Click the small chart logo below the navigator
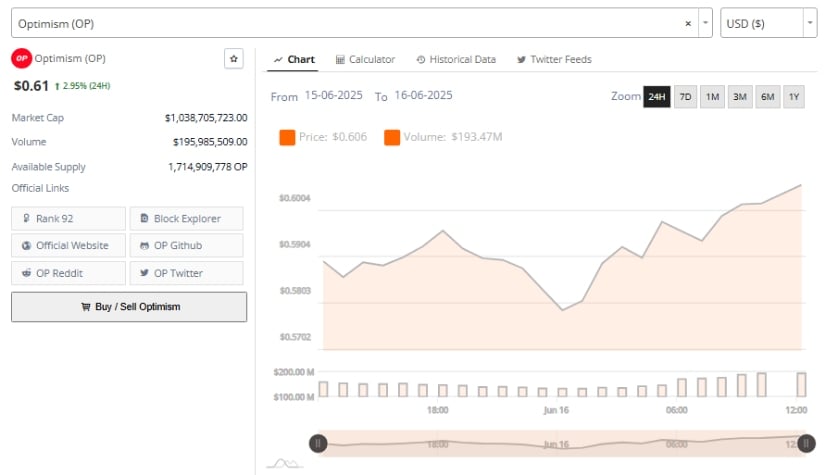This screenshot has width=825, height=475. click(285, 463)
